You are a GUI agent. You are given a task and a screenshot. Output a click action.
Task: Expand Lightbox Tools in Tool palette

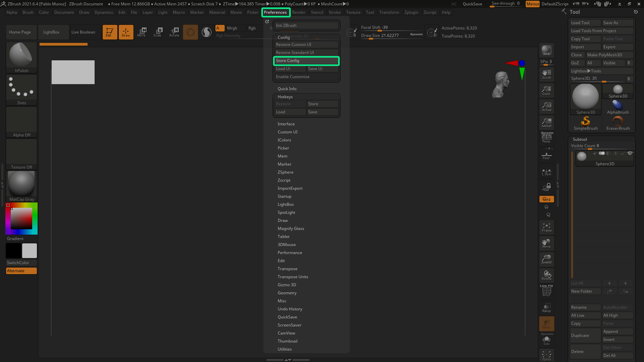coord(601,71)
